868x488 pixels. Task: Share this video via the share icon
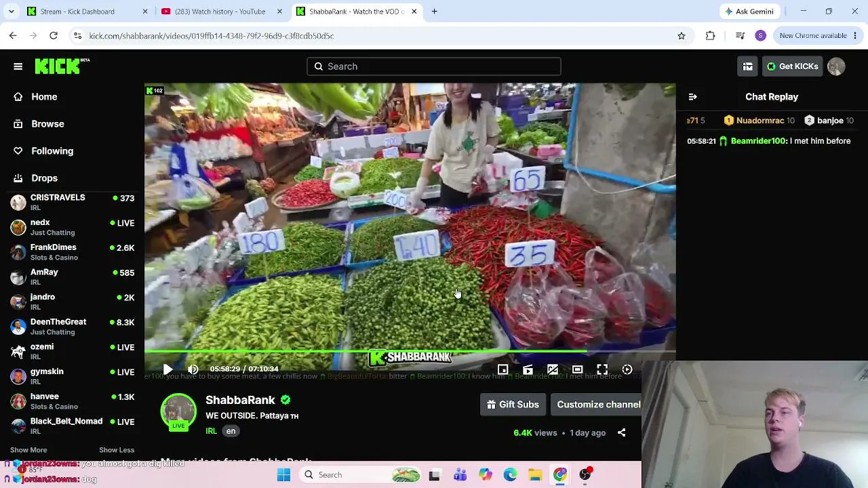pyautogui.click(x=621, y=433)
